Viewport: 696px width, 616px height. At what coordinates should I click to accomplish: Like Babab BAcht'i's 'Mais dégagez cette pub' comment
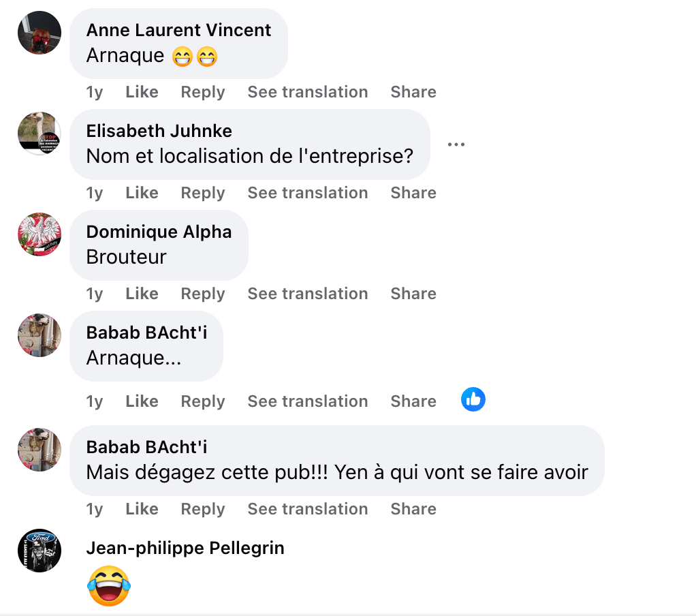pyautogui.click(x=141, y=508)
